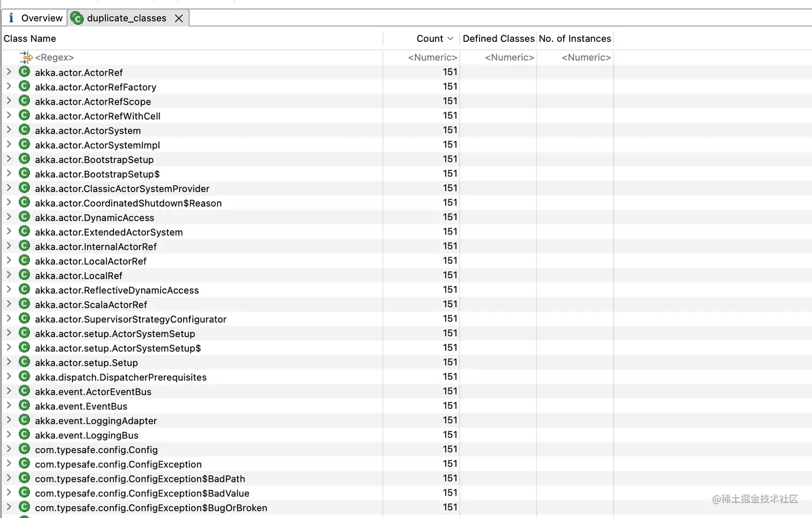Expand the akka.actor.BootstrapSetup row
812x518 pixels.
pyautogui.click(x=9, y=158)
